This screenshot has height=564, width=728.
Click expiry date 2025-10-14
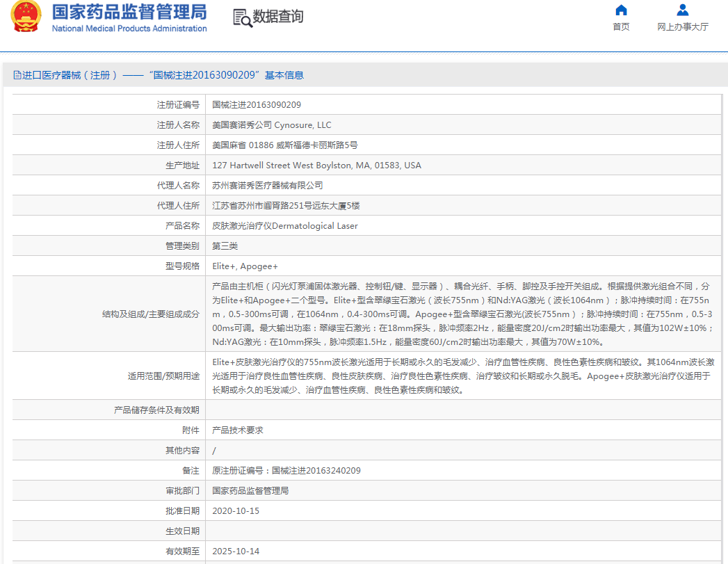tap(236, 551)
